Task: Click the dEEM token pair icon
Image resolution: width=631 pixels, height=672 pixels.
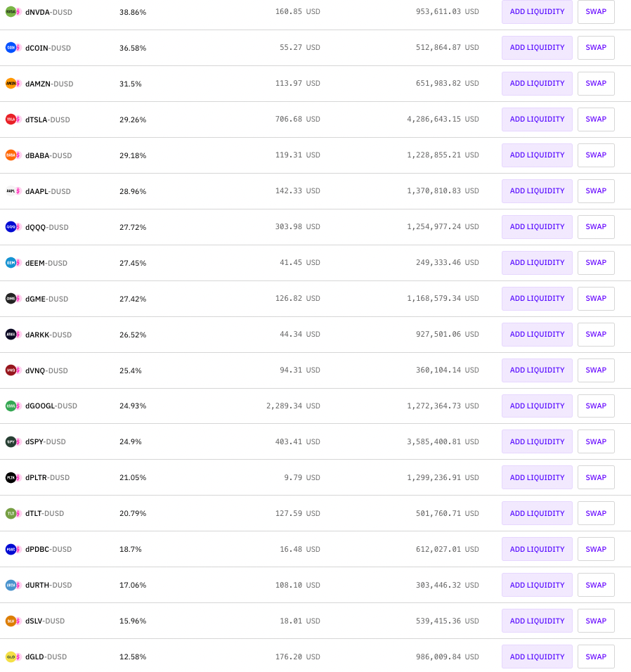Action: (x=13, y=263)
